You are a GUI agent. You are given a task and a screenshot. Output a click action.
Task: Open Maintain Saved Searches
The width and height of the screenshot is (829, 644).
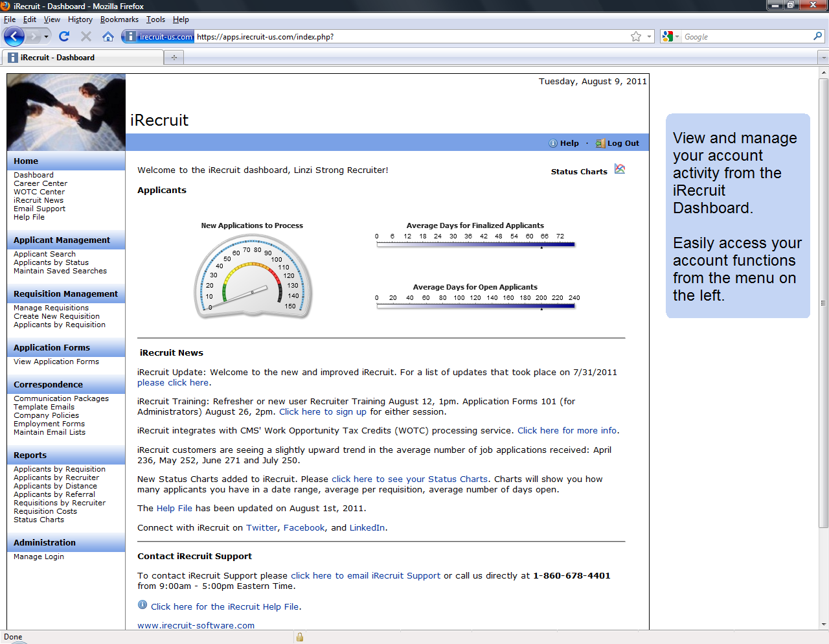pyautogui.click(x=60, y=271)
